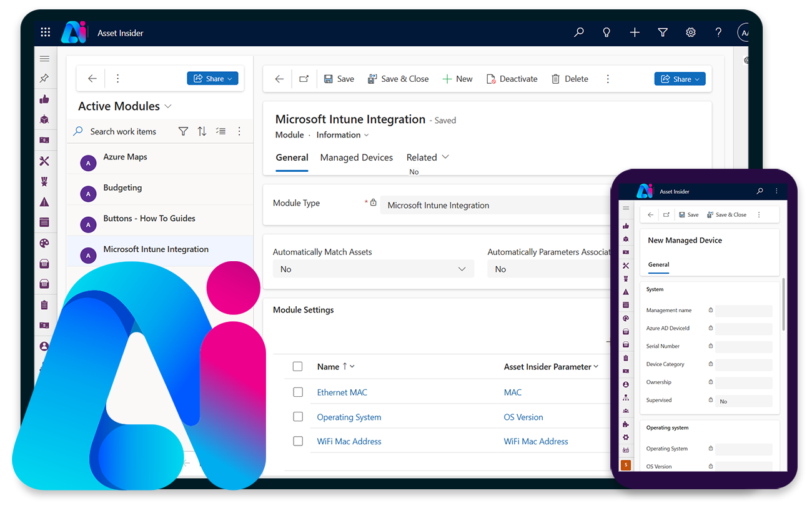Click Delete in the command bar
Image resolution: width=812 pixels, height=518 pixels.
(x=570, y=79)
